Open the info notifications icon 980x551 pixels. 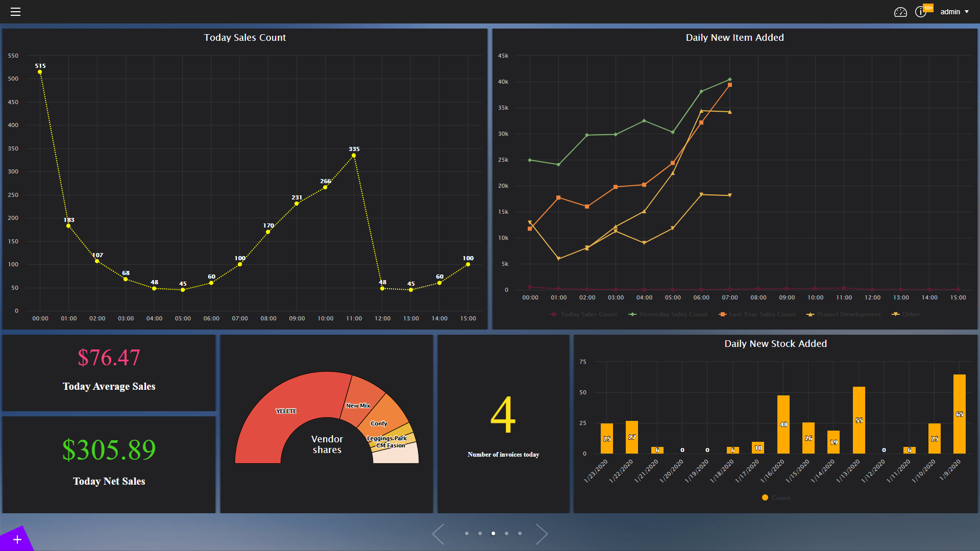pos(922,11)
